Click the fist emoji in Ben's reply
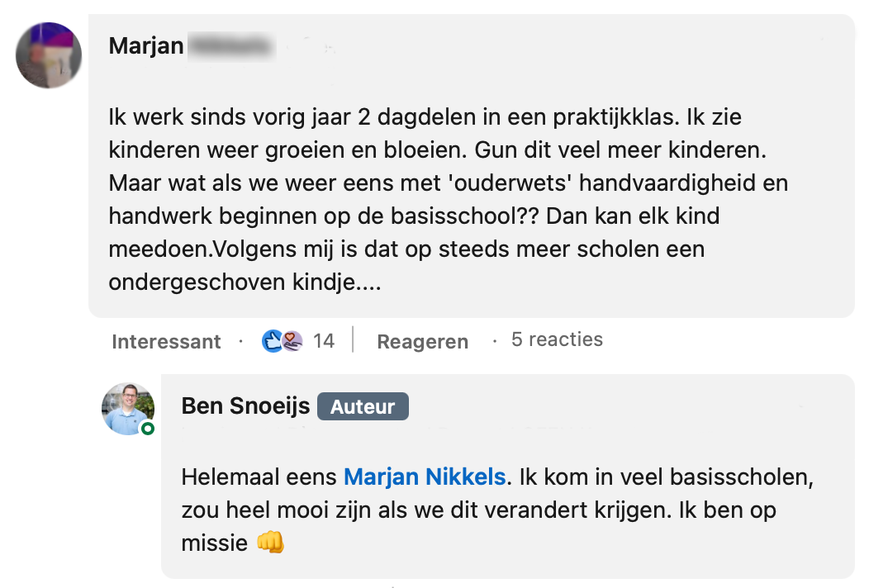Viewport: 869px width, 588px height. coord(270,543)
